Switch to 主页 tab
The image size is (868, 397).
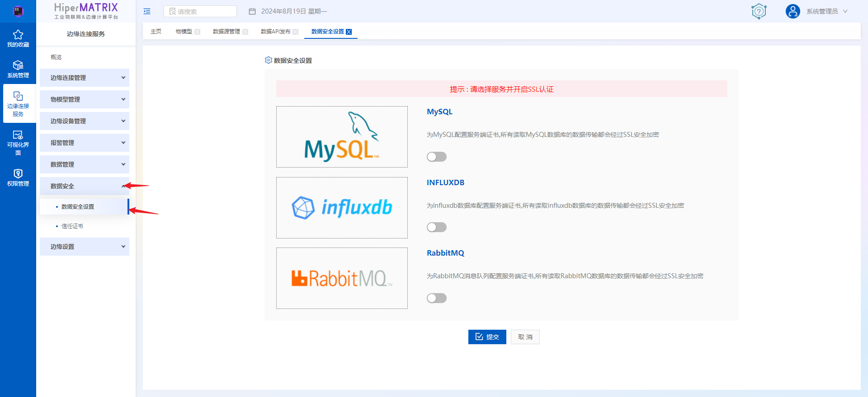point(156,32)
